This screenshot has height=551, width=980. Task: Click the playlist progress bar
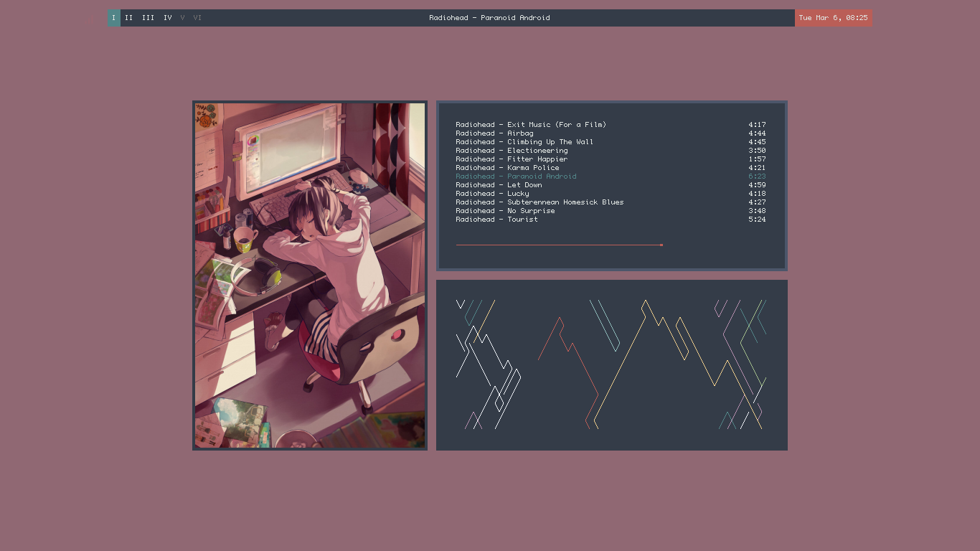click(559, 245)
